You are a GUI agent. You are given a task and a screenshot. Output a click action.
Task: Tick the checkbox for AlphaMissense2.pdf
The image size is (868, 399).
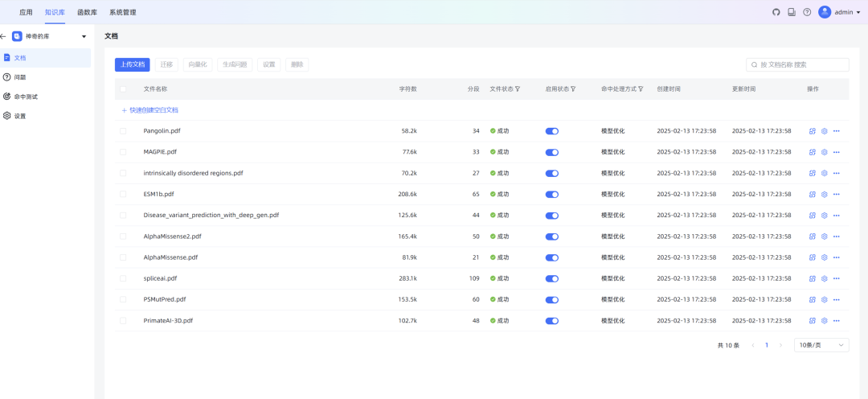pos(123,237)
